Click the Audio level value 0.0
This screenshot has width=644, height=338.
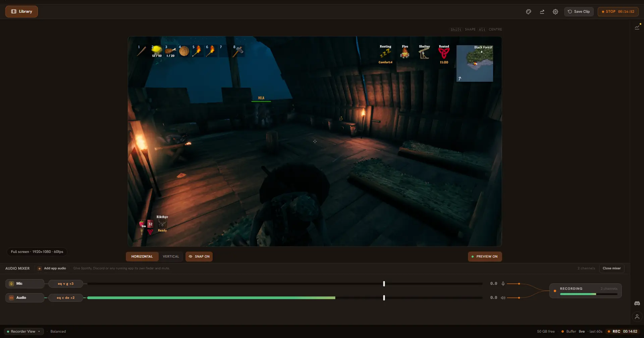point(494,298)
